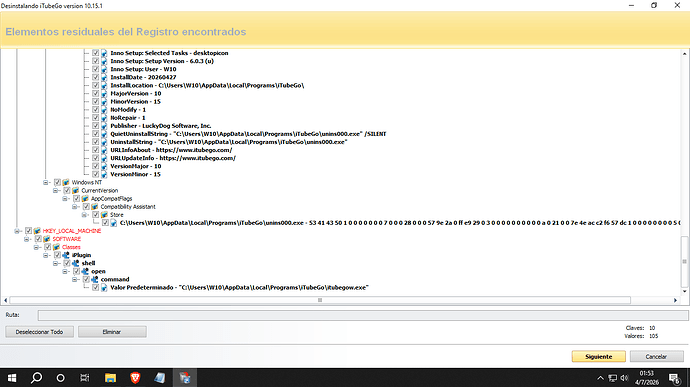This screenshot has width=690, height=387.
Task: Click the command key icon
Action: click(x=95, y=279)
